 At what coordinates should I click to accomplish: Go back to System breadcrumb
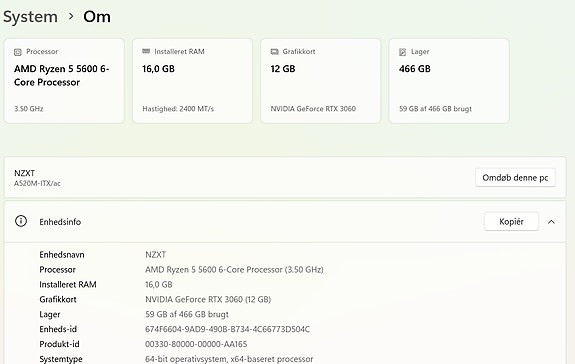tap(30, 17)
